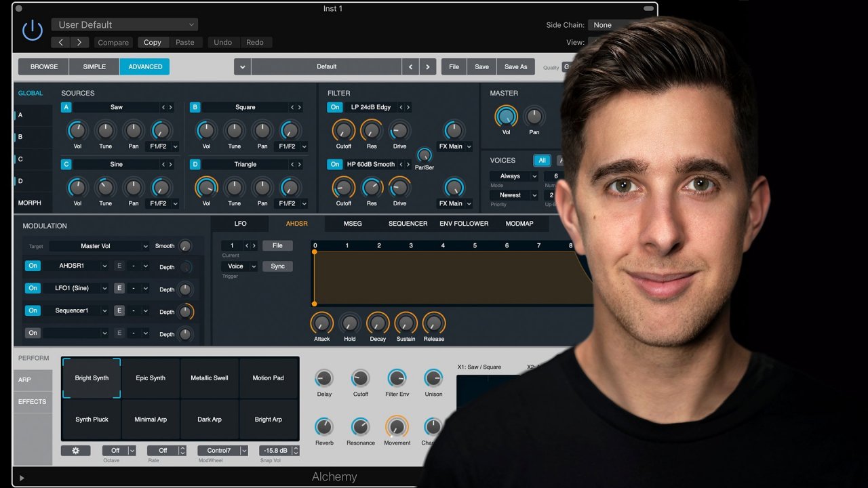This screenshot has width=868, height=488.
Task: Open the Newest voice priority dropdown
Action: [x=513, y=195]
